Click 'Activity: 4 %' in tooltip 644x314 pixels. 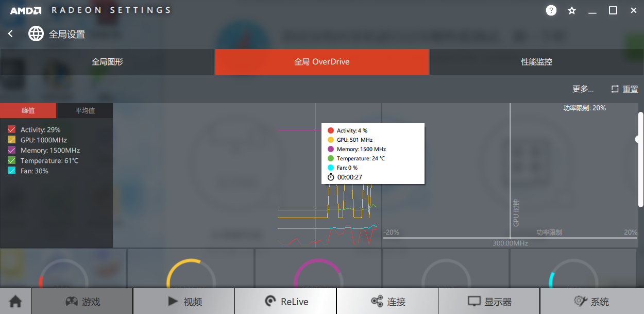(352, 131)
